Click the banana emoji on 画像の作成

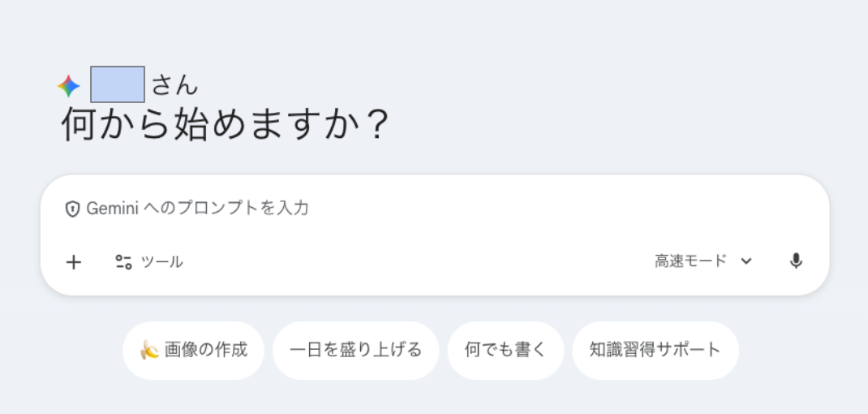click(x=149, y=350)
